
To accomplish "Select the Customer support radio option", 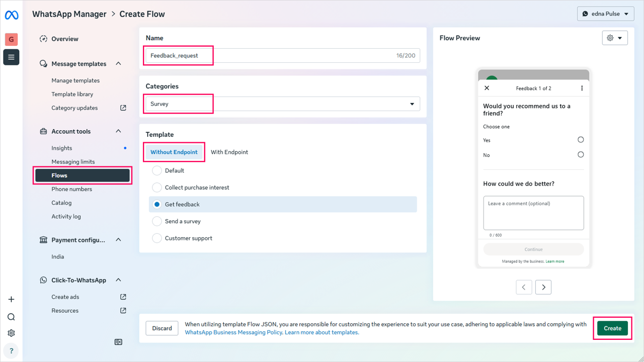I will tap(157, 238).
